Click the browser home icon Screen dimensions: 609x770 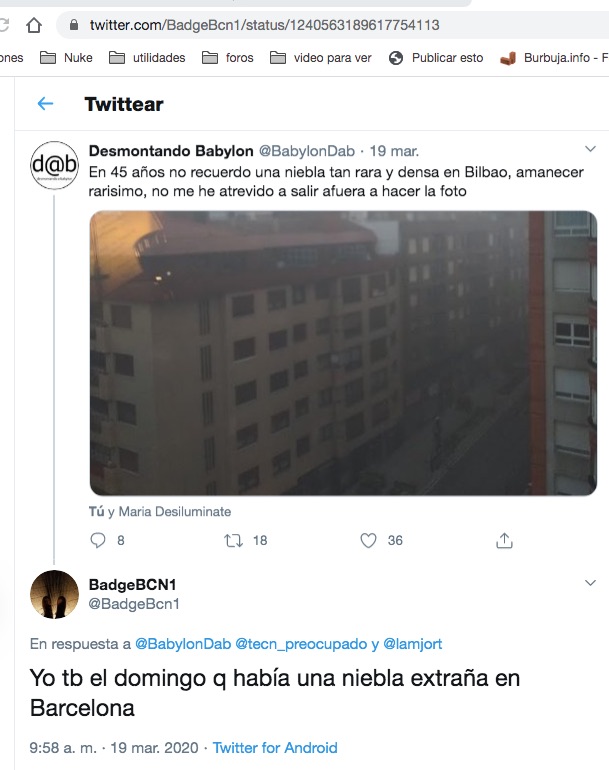(34, 25)
